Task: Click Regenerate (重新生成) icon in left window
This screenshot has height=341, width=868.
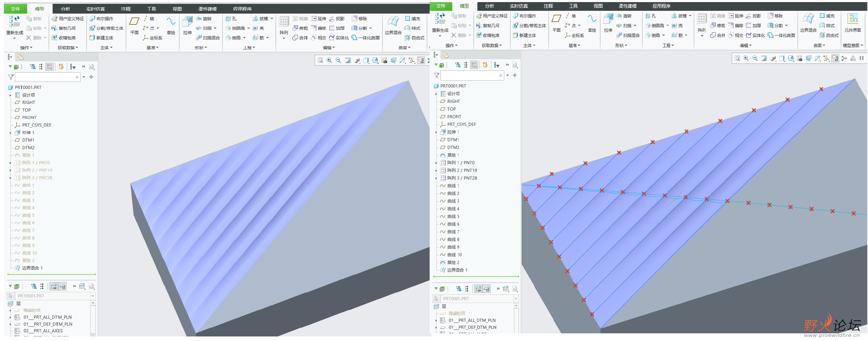Action: (x=14, y=22)
